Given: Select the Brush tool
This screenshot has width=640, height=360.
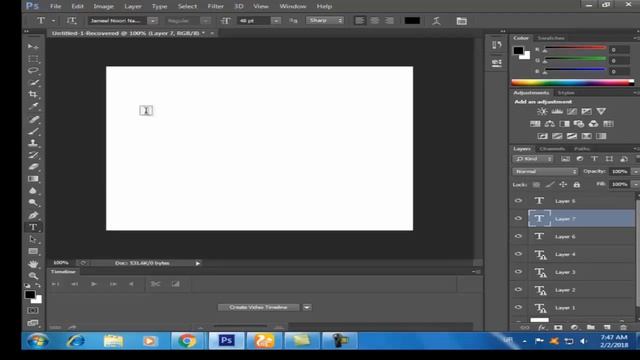Looking at the screenshot, I should [33, 131].
